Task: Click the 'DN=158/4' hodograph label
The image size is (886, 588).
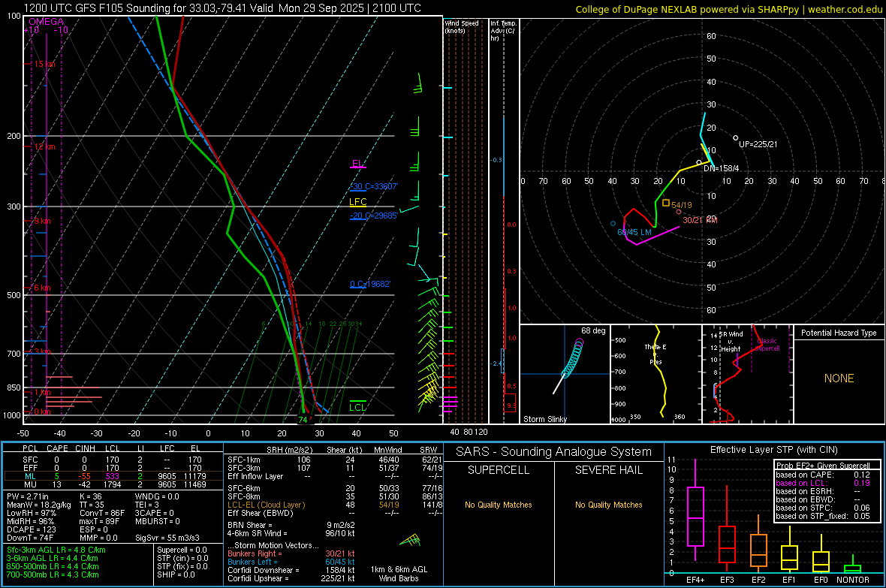Action: click(x=721, y=168)
